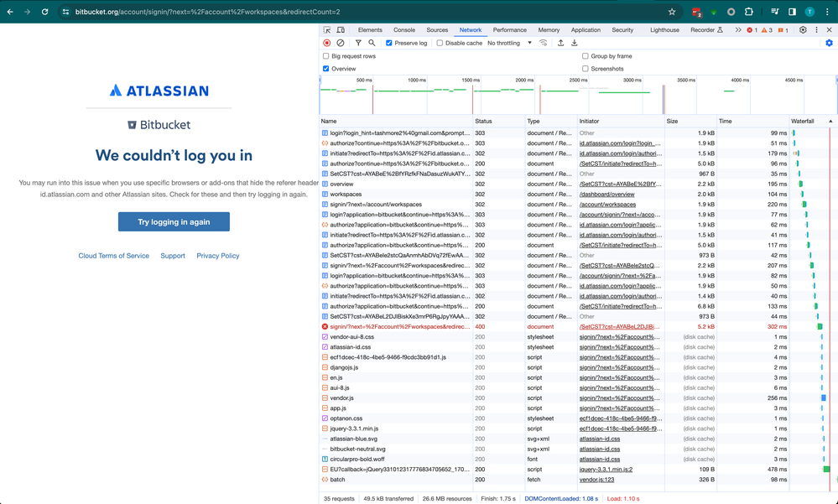Screen dimensions: 838x504
Task: Uncheck the Preserve log checkbox
Action: [x=389, y=43]
